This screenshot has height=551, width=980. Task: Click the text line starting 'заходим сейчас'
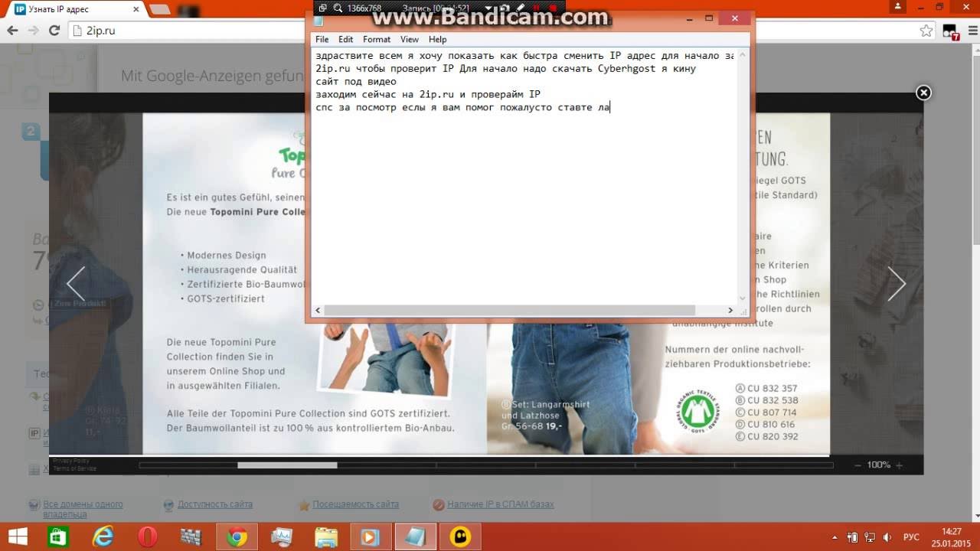[429, 94]
